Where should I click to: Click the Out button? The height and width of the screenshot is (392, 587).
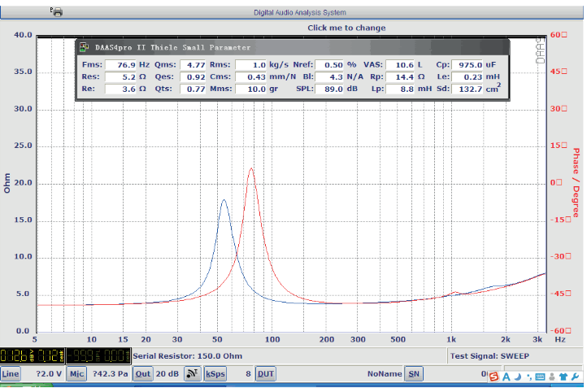143,373
